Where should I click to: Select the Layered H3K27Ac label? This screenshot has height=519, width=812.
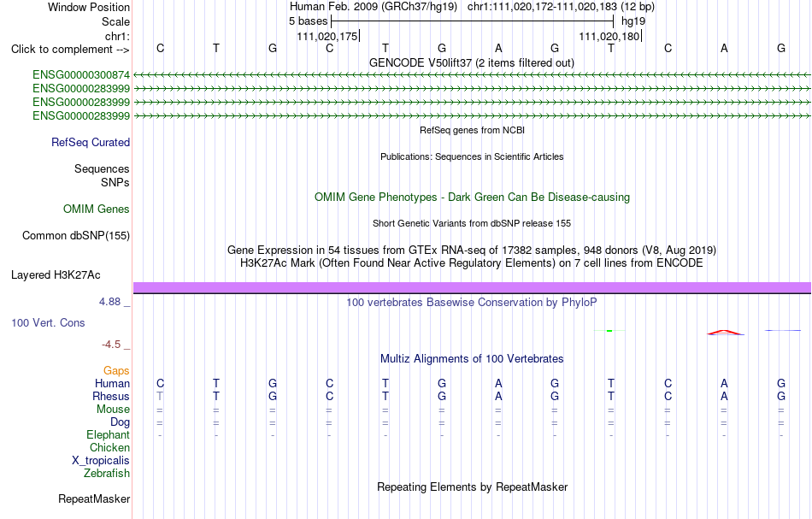[56, 275]
